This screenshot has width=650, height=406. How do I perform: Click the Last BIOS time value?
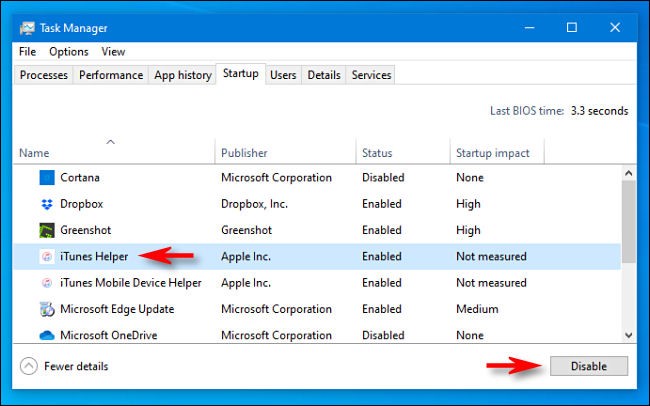599,111
